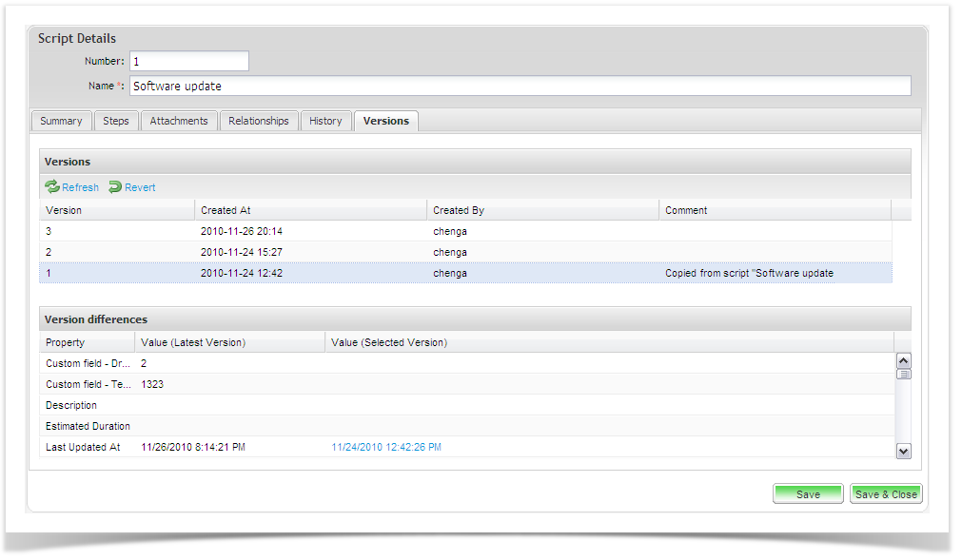The height and width of the screenshot is (560, 962).
Task: Click the Revert arrow icon
Action: tap(115, 187)
